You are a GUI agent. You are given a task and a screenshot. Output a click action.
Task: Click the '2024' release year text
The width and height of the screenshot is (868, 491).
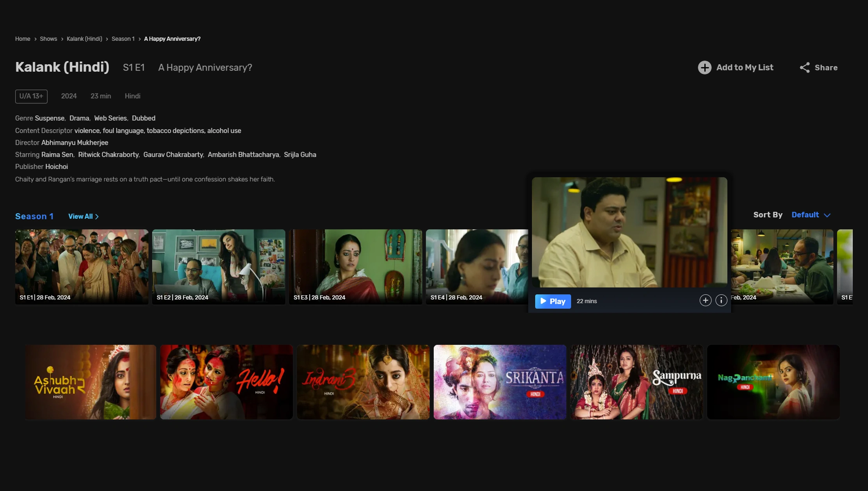coord(69,96)
